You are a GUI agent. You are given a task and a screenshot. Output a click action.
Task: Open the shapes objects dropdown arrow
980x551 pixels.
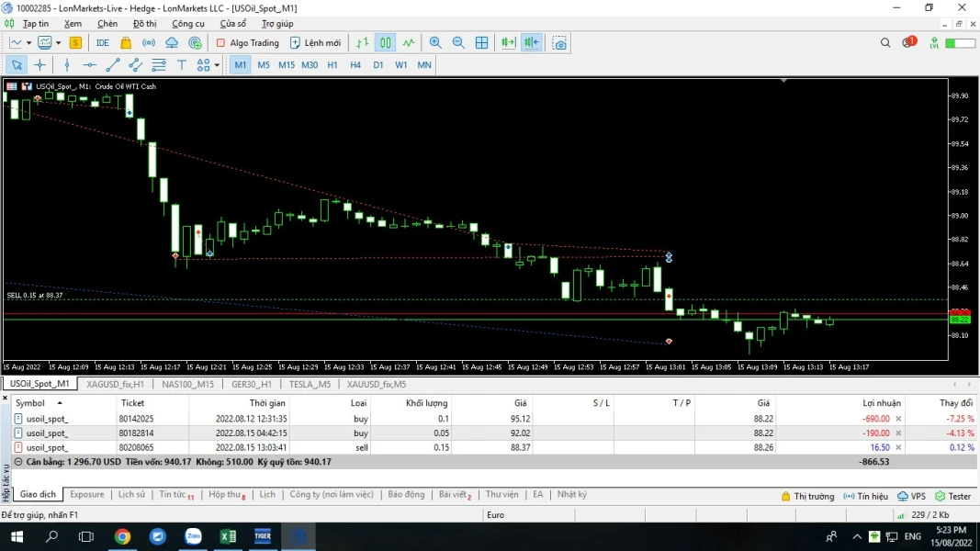pyautogui.click(x=217, y=65)
